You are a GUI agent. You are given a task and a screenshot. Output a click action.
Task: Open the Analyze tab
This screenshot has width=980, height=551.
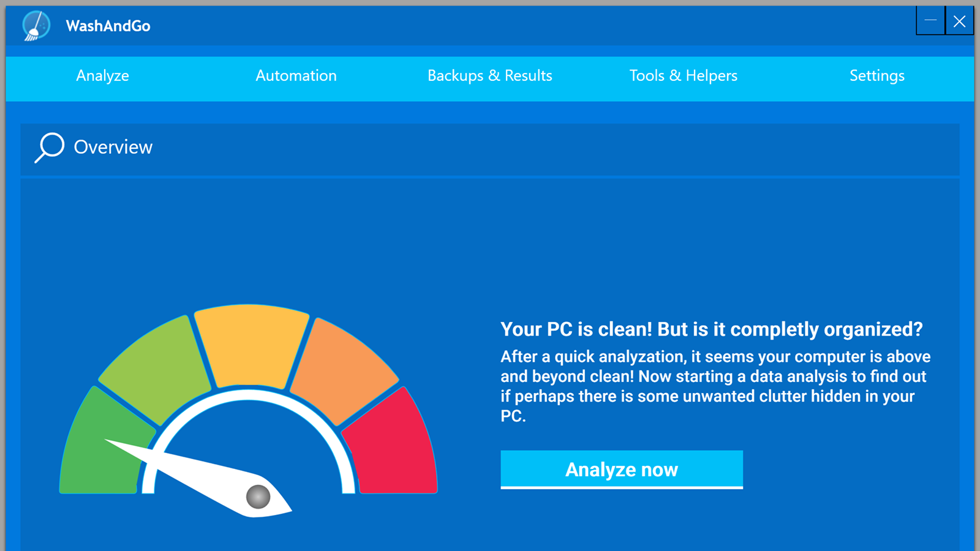(x=102, y=76)
